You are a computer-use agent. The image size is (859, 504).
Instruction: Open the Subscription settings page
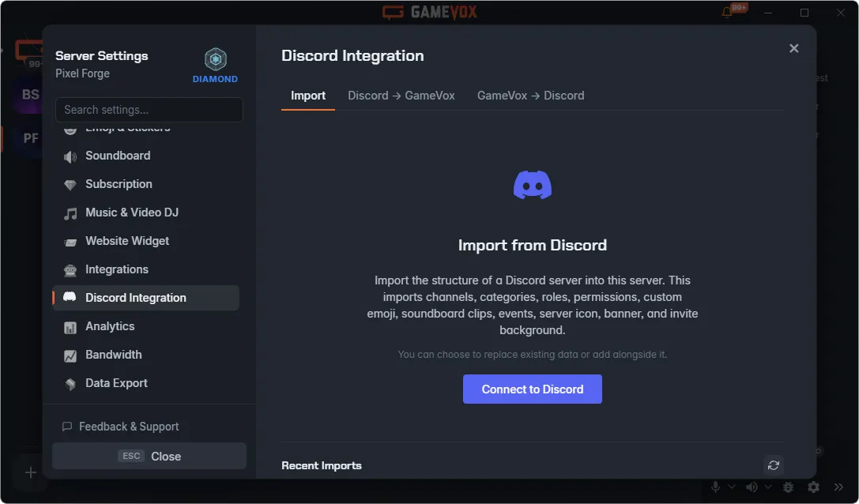click(145, 184)
